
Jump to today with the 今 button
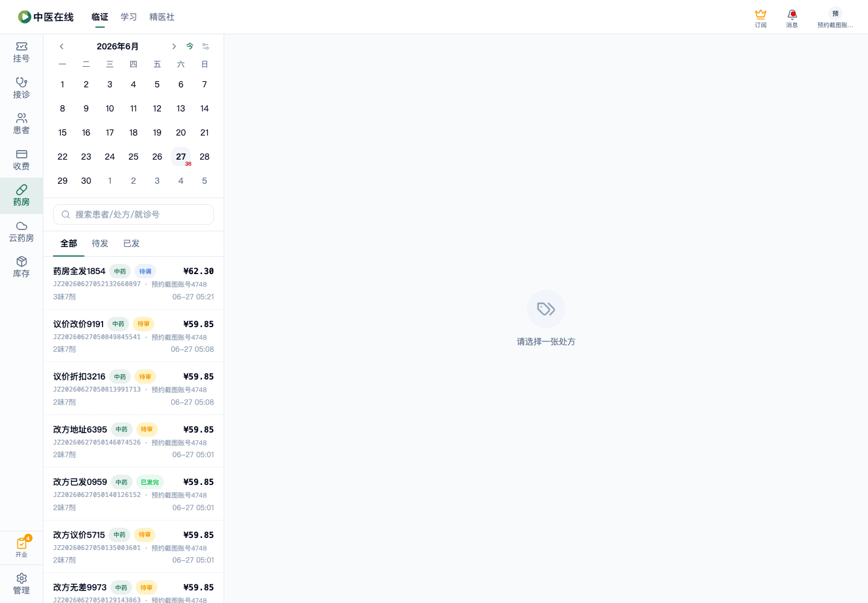click(190, 46)
